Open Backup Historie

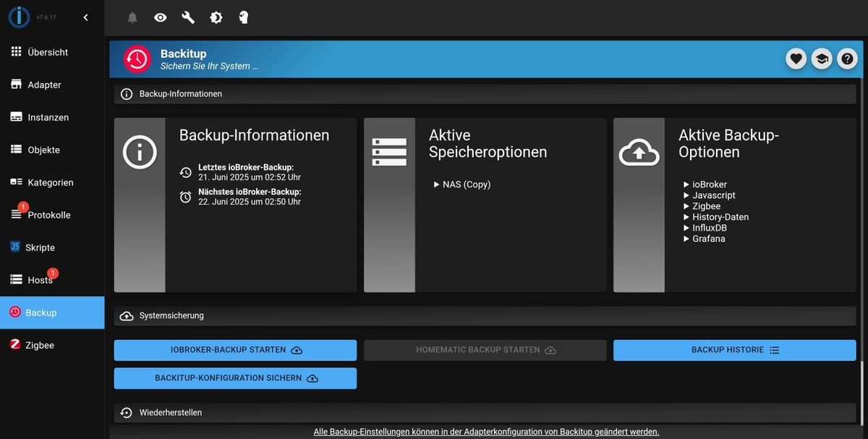point(734,350)
